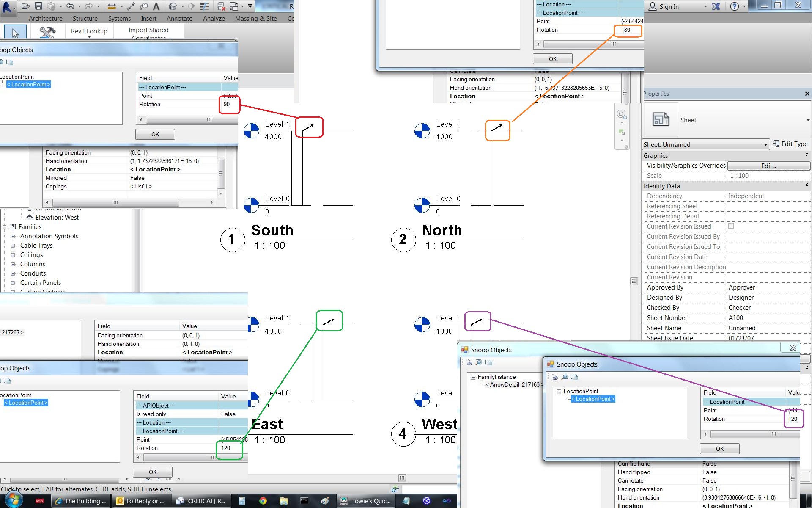Select the Undo icon

click(70, 6)
